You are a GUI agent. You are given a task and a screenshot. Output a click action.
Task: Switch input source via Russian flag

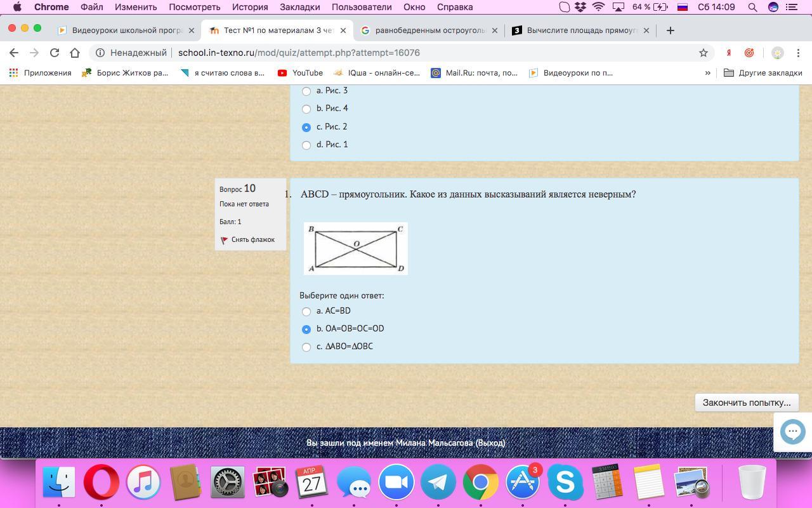click(x=683, y=7)
